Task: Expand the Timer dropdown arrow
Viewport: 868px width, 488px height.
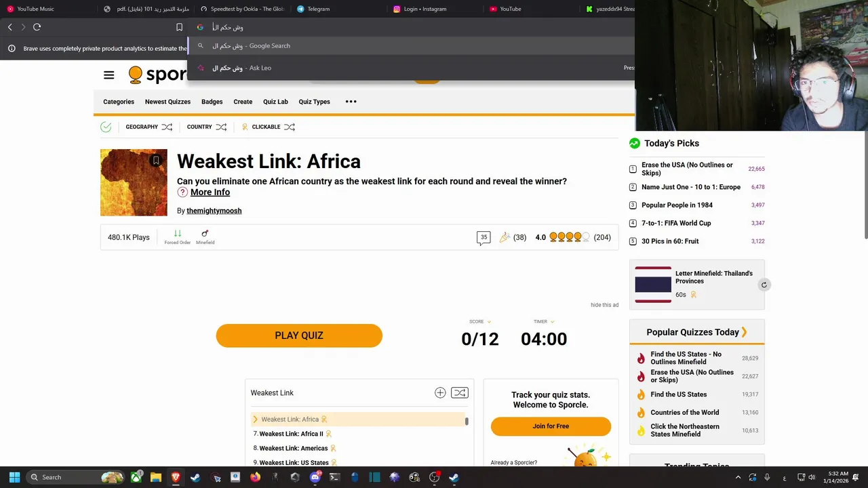Action: [552, 322]
